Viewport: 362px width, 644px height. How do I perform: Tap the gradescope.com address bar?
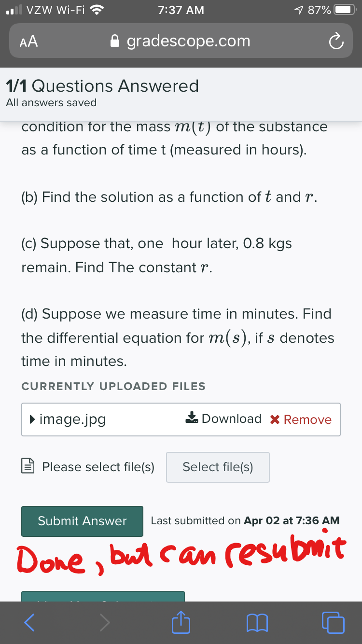tap(188, 42)
